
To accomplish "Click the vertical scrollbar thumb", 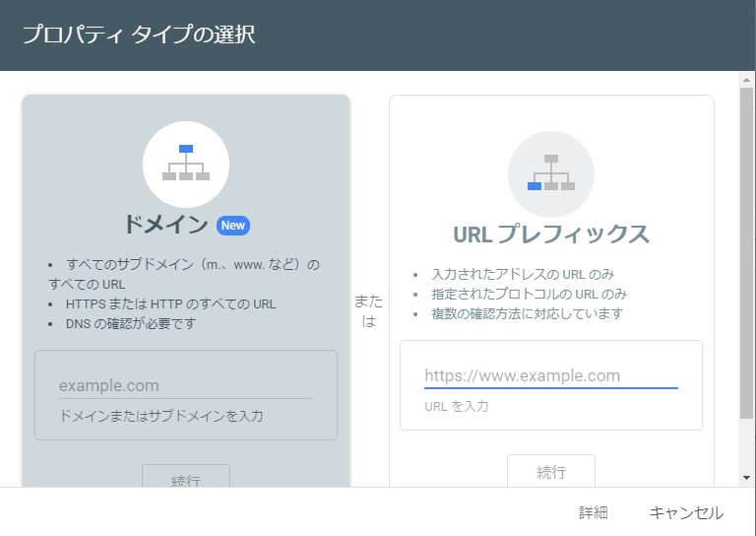I will tap(746, 253).
